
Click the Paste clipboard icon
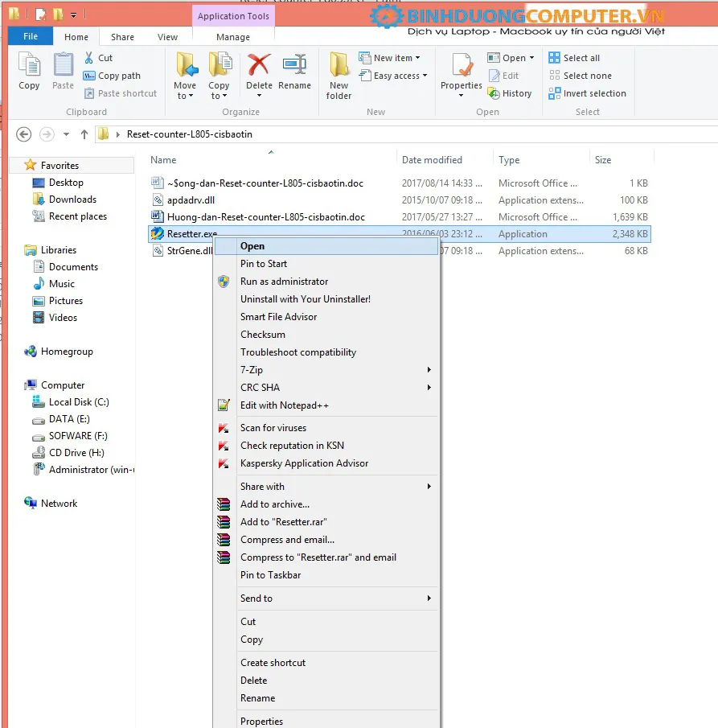click(64, 64)
